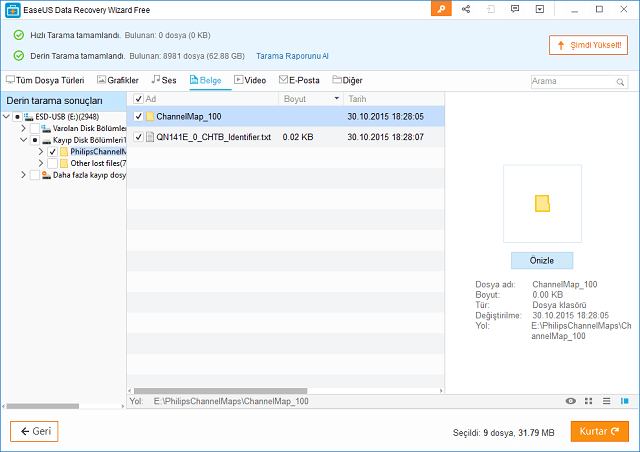640x452 pixels.
Task: Expand the Daha fazla kayıp dosya node
Action: click(x=23, y=175)
